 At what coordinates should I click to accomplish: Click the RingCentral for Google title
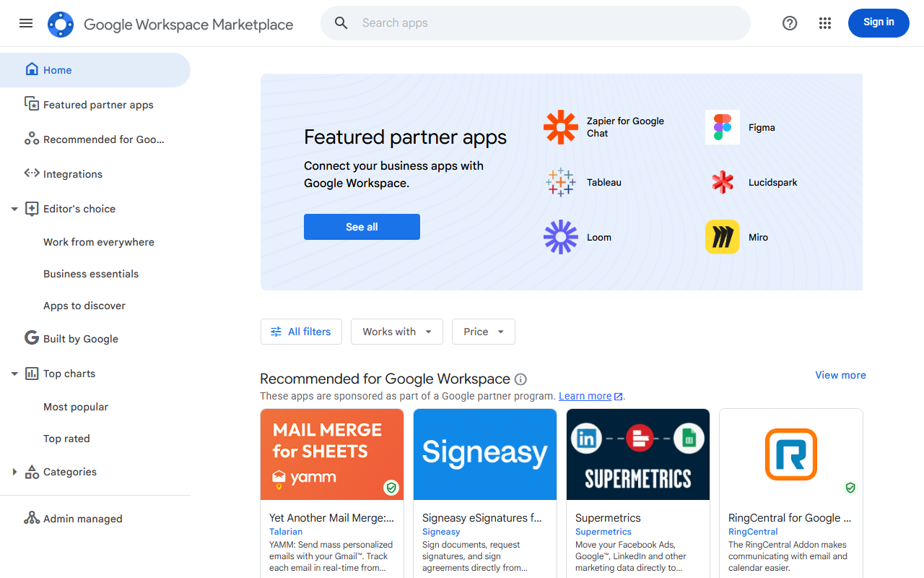790,518
